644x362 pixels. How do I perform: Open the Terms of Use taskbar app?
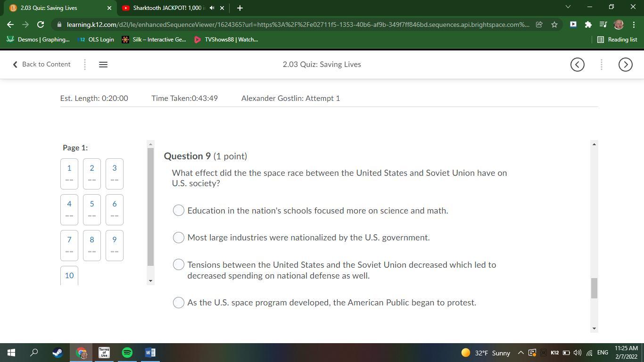click(x=104, y=353)
